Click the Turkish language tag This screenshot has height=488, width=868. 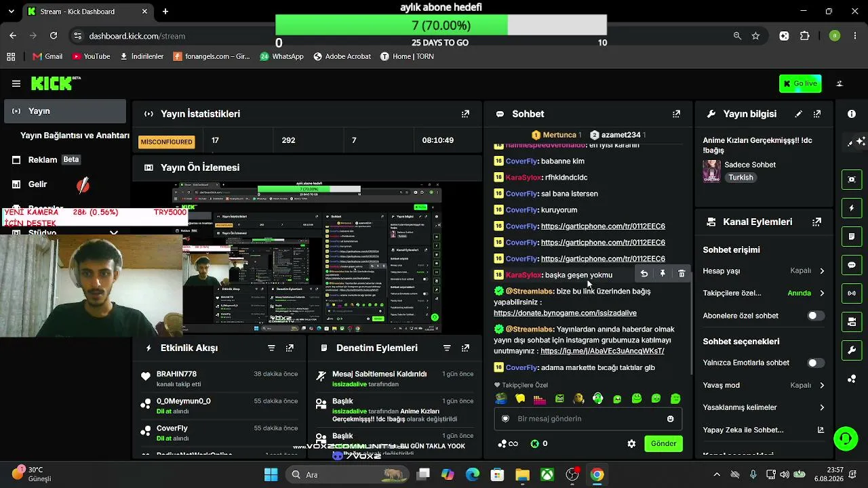[x=741, y=178]
